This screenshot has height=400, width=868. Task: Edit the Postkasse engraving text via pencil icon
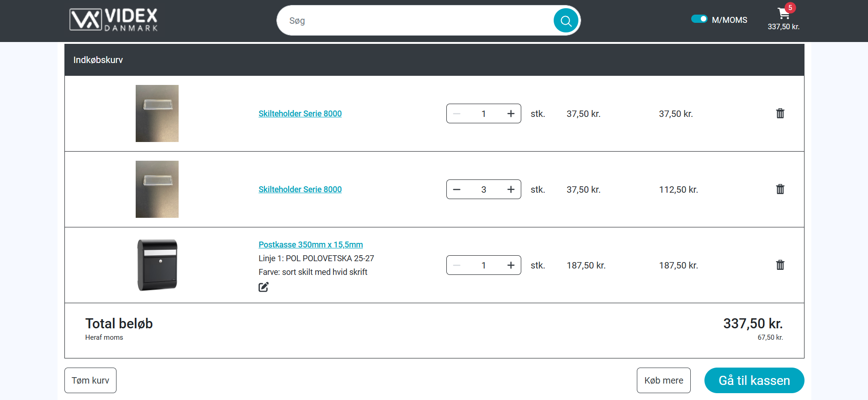(x=264, y=287)
